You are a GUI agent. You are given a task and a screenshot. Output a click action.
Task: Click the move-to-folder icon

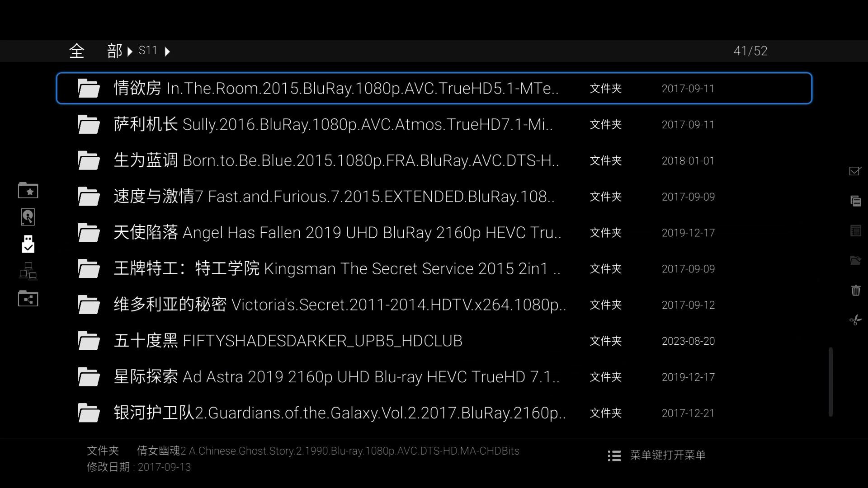click(x=855, y=260)
